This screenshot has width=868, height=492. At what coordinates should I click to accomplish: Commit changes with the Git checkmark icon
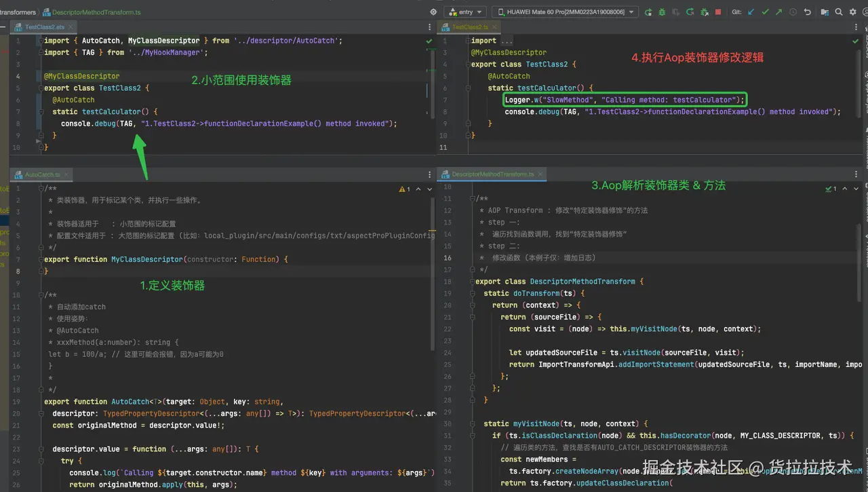(766, 12)
